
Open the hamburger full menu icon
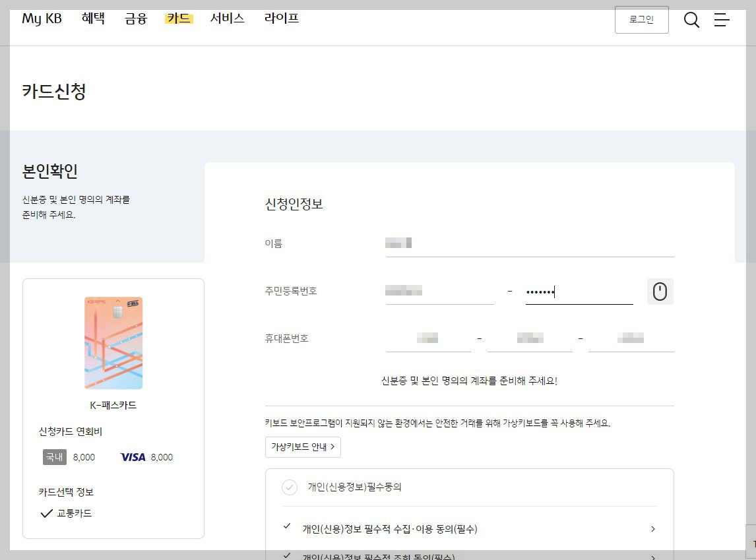pos(721,20)
